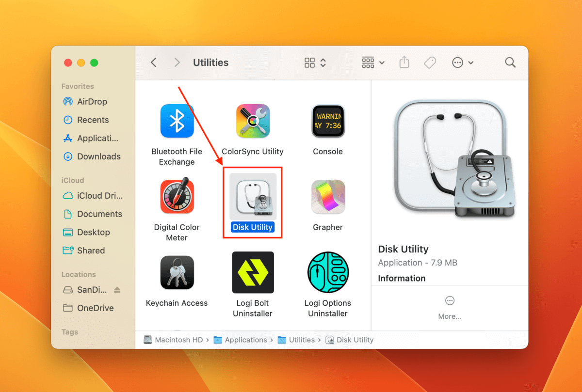Open iCloud Drive in the sidebar
Image resolution: width=582 pixels, height=392 pixels.
coord(93,196)
